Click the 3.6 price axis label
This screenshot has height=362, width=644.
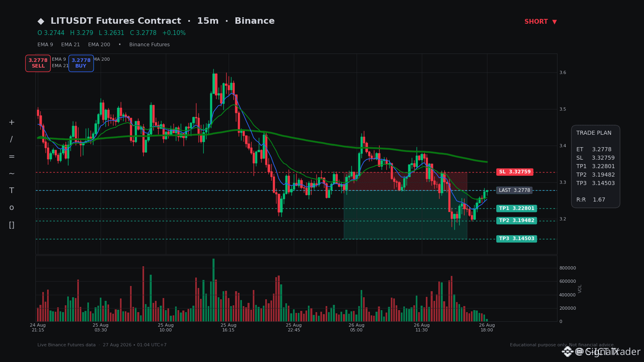563,73
